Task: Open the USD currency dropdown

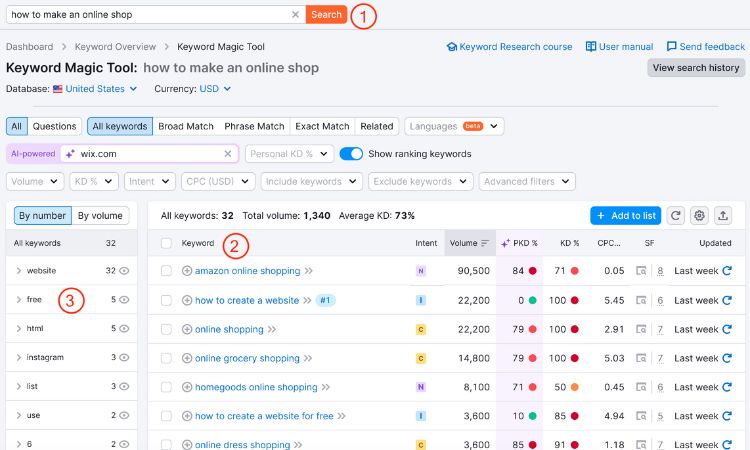Action: point(215,89)
